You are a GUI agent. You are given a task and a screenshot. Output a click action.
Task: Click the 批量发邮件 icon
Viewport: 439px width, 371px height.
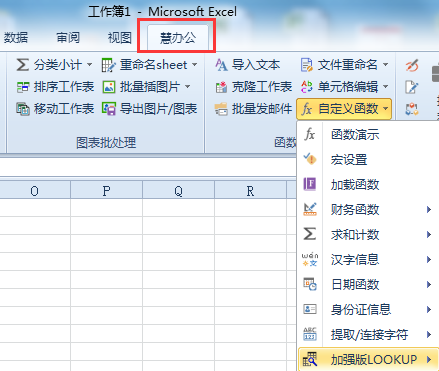(221, 109)
